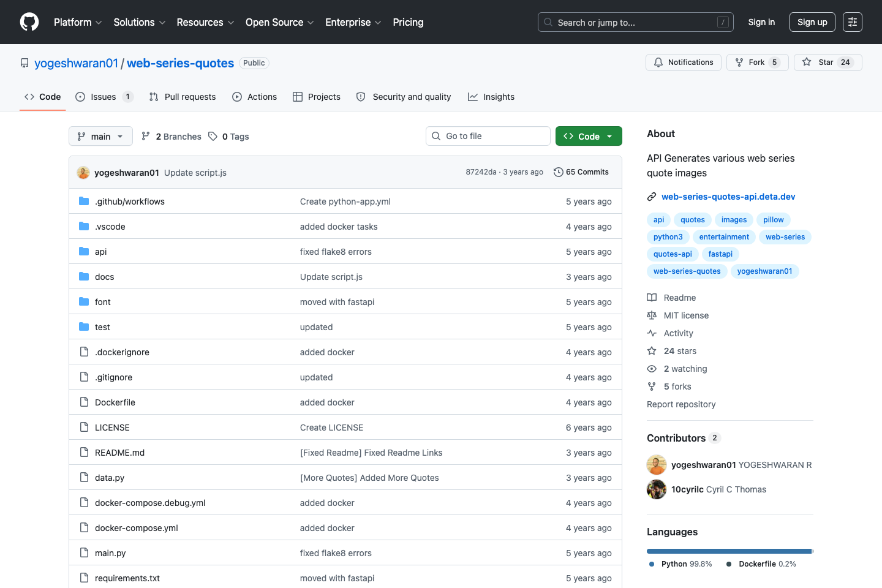Viewport: 882px width, 588px height.
Task: Open the Insights tab
Action: 491,97
